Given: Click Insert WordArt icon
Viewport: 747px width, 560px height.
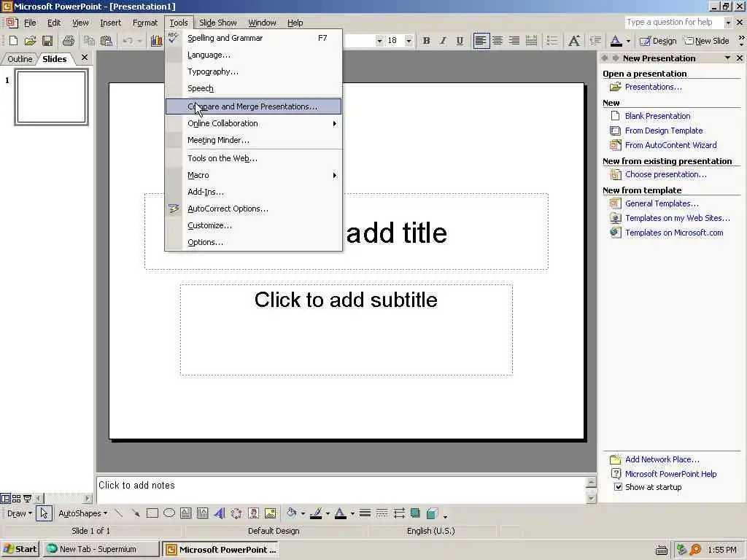Looking at the screenshot, I should pos(219,513).
